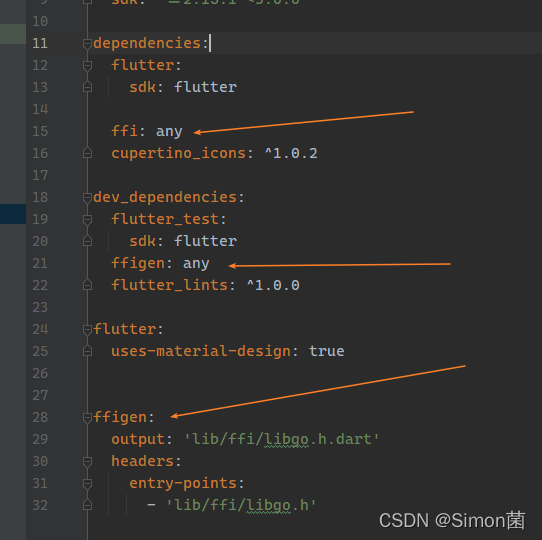Click the flutter_lints version ^1.0.0
542x540 pixels.
(273, 285)
